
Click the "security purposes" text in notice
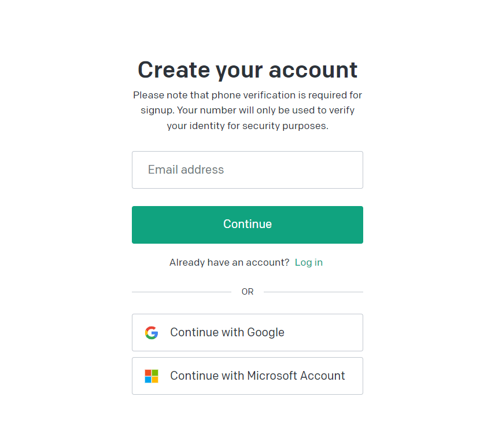pyautogui.click(x=293, y=126)
